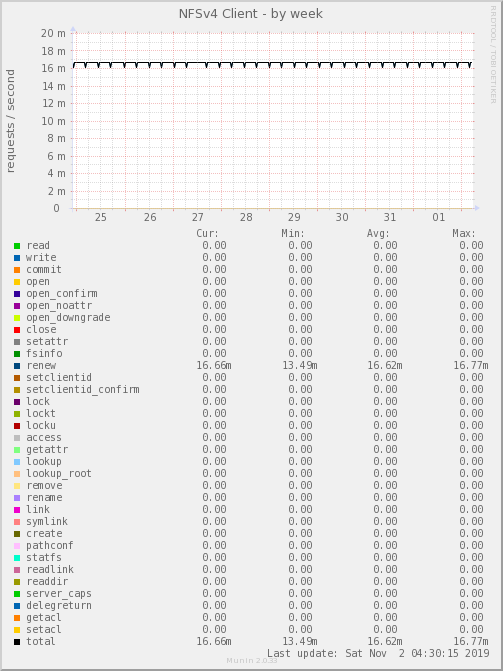This screenshot has width=503, height=671.
Task: Click the Cur: column header
Action: pos(208,234)
